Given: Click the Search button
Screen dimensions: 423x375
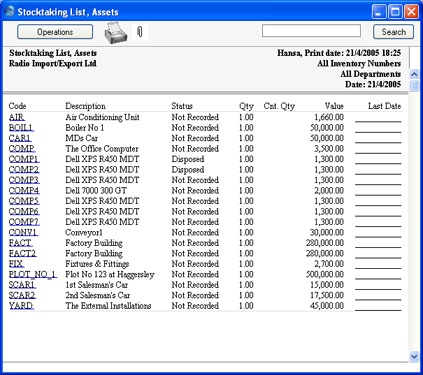Looking at the screenshot, I should click(393, 32).
